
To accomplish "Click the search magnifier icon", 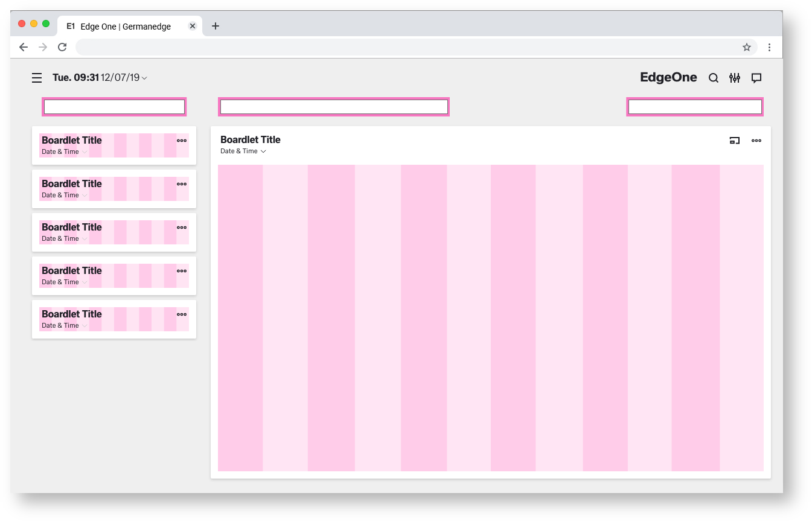I will 714,78.
